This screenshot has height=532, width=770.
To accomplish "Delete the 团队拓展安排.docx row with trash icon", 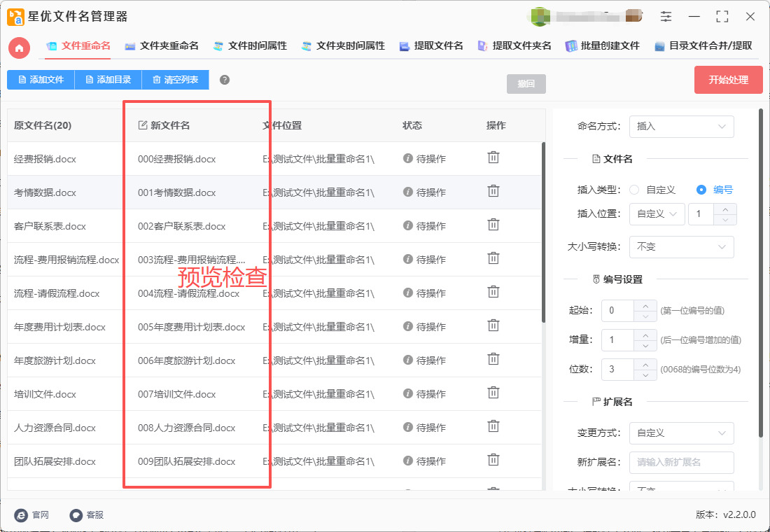I will pyautogui.click(x=493, y=460).
